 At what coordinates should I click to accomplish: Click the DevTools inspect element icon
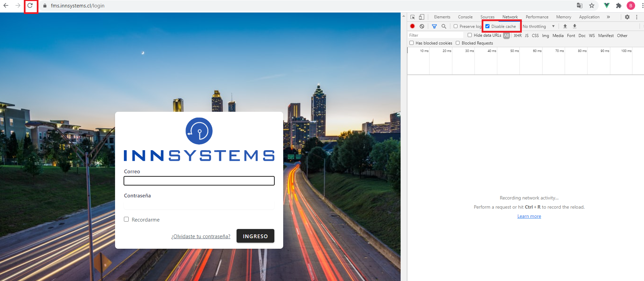tap(413, 17)
